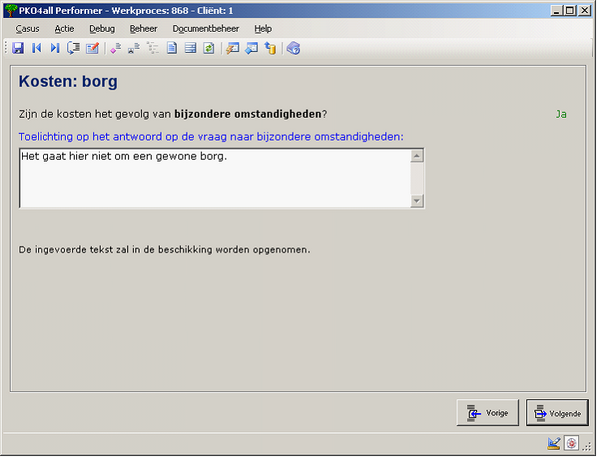Click the blue document page toolbar icon

[172, 48]
